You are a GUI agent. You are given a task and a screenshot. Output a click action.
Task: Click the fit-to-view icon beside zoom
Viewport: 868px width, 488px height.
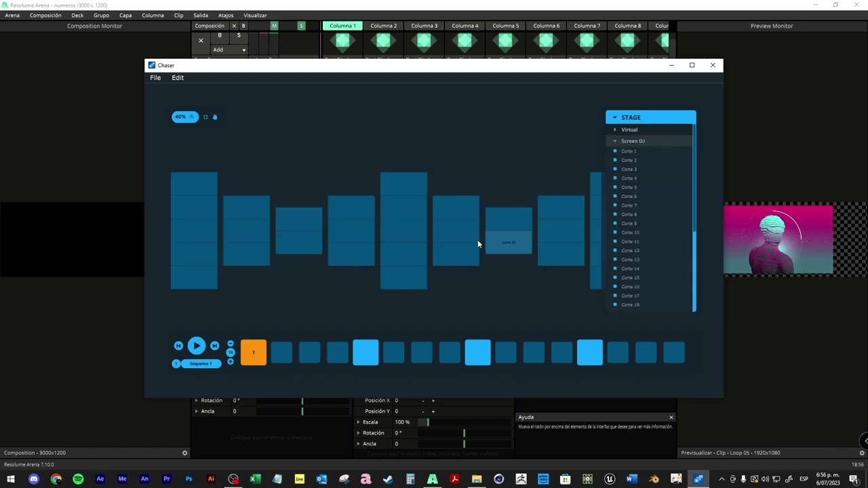(x=205, y=117)
